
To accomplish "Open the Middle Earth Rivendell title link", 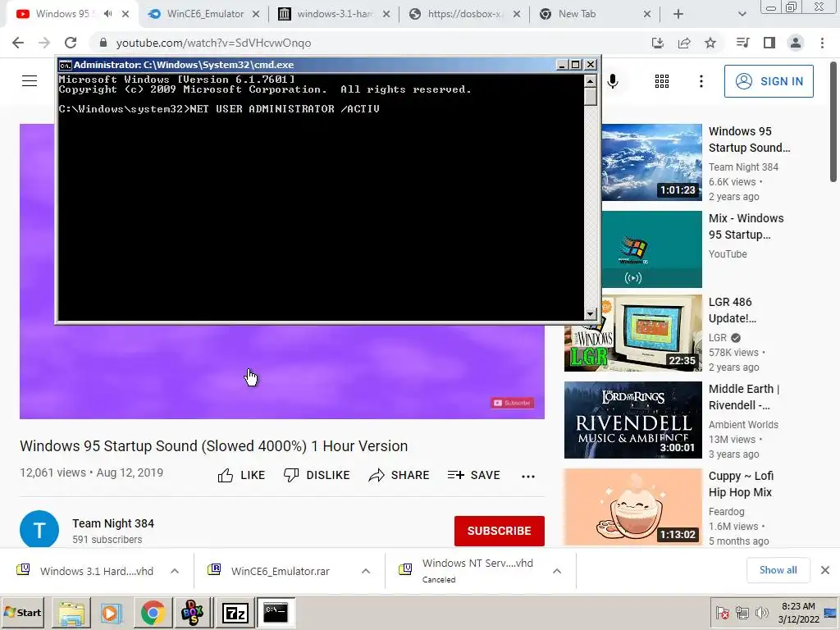I will pyautogui.click(x=744, y=397).
